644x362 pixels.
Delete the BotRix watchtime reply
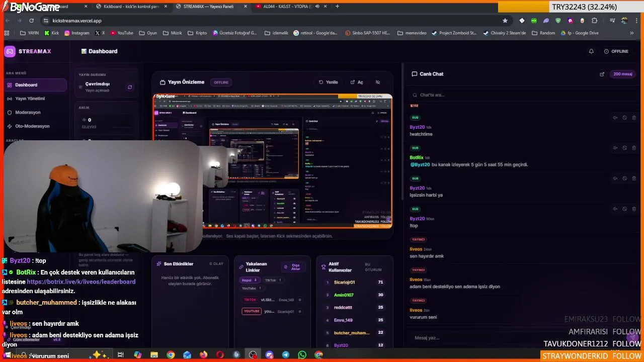(634, 148)
